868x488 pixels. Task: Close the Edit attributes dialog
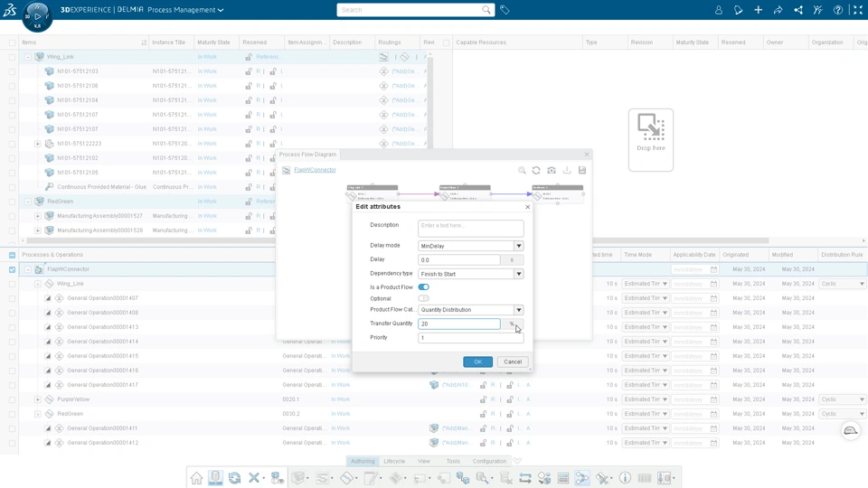[527, 207]
